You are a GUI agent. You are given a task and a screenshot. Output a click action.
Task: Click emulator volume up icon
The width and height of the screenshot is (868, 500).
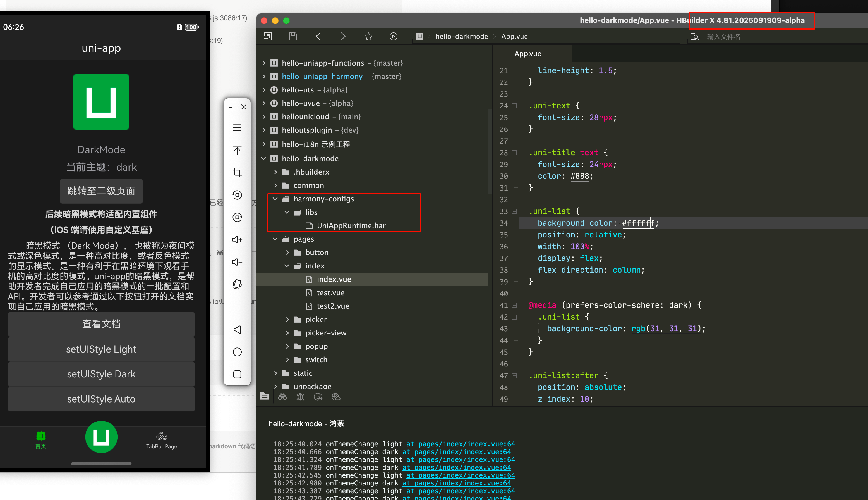[237, 240]
